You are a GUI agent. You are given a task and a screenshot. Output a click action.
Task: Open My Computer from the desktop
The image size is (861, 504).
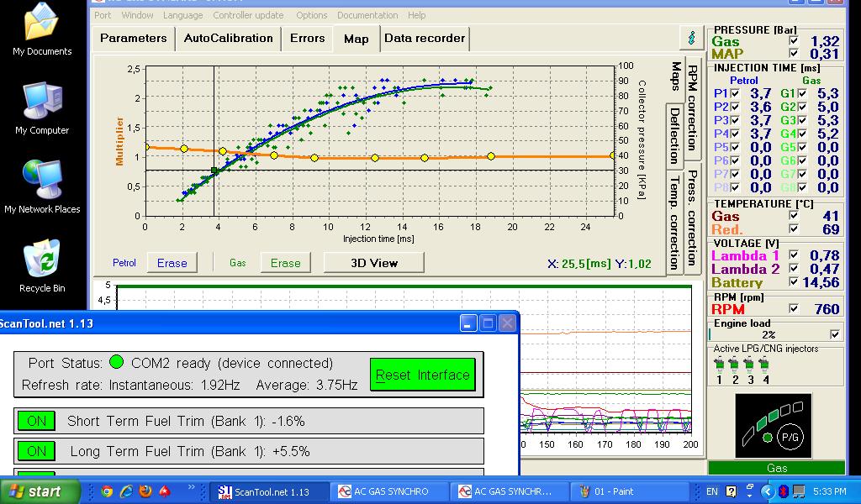pyautogui.click(x=42, y=108)
